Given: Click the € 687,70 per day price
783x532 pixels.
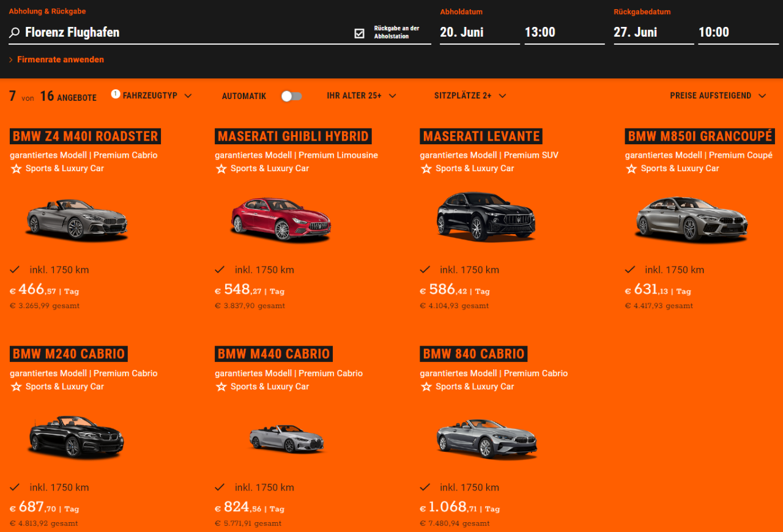Looking at the screenshot, I should click(x=45, y=508).
